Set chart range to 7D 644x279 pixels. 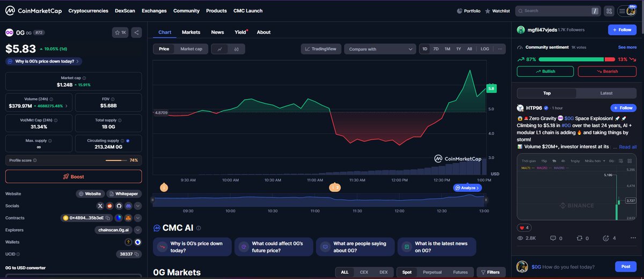pos(436,49)
